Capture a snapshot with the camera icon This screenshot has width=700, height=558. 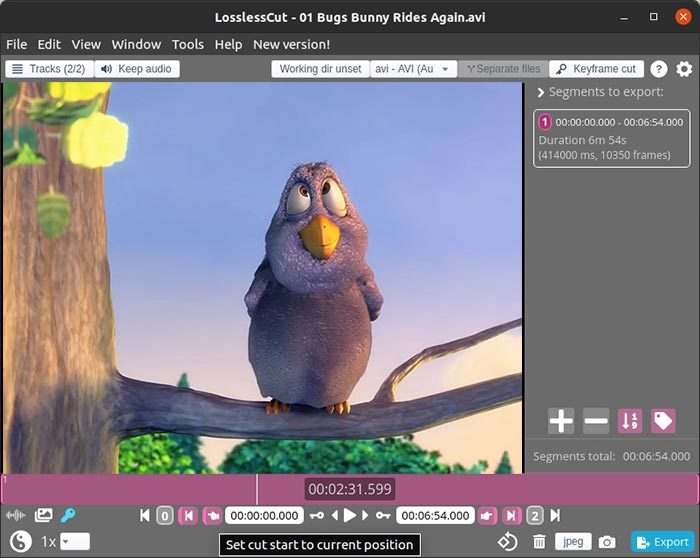[x=607, y=542]
